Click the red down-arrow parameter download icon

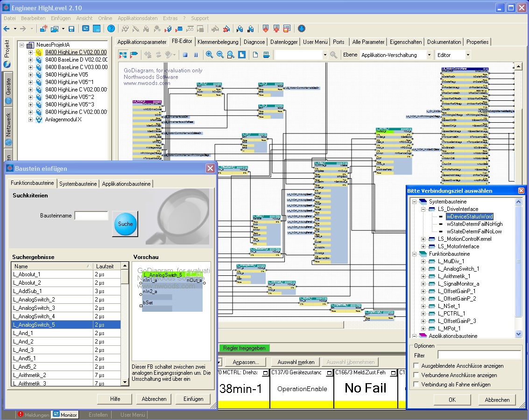coord(266,29)
